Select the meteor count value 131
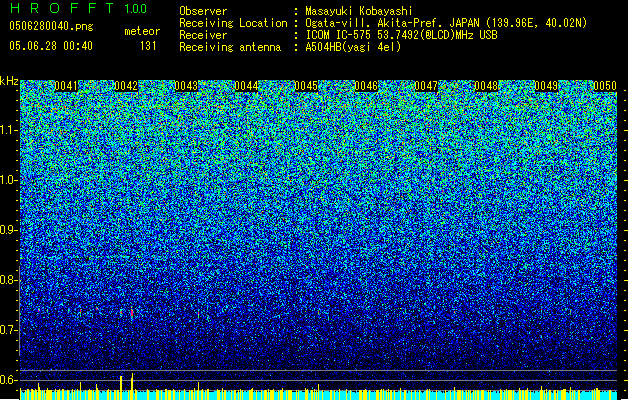This screenshot has width=629, height=400. [x=148, y=46]
